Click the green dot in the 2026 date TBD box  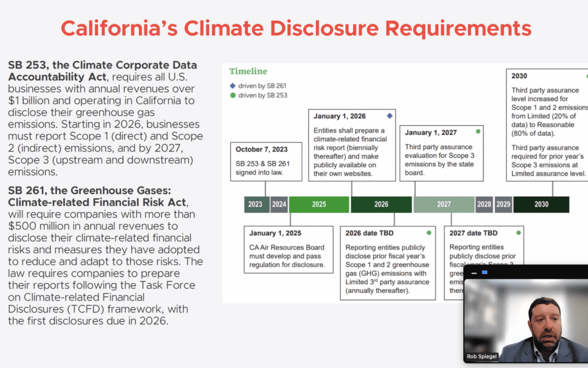(429, 233)
